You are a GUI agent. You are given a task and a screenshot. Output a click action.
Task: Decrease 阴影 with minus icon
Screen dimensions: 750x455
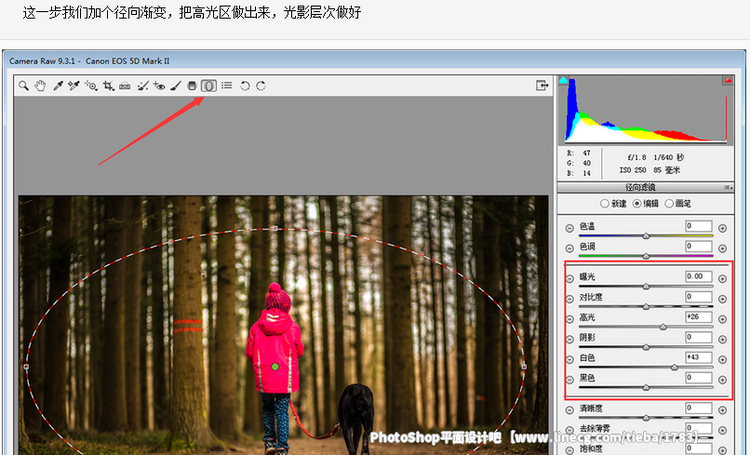569,339
